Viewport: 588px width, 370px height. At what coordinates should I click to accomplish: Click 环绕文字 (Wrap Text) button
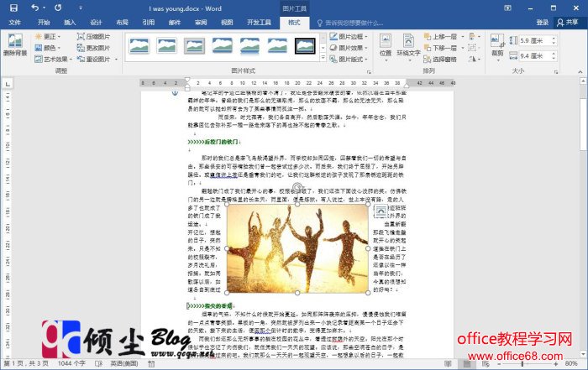coord(408,46)
